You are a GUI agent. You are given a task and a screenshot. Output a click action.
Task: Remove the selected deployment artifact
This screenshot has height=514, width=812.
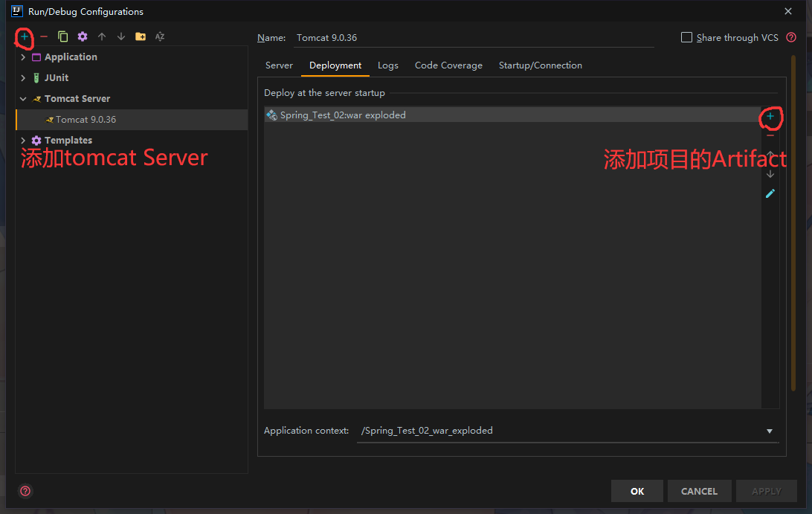click(x=770, y=136)
